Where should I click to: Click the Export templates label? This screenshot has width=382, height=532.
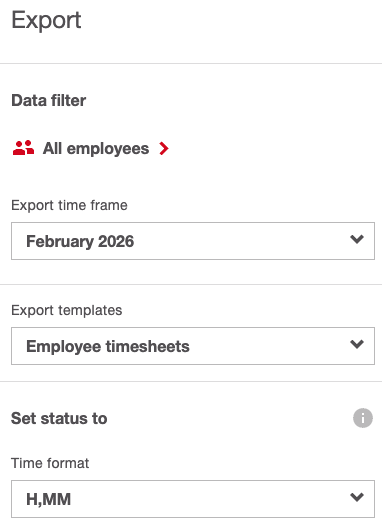[x=66, y=310]
